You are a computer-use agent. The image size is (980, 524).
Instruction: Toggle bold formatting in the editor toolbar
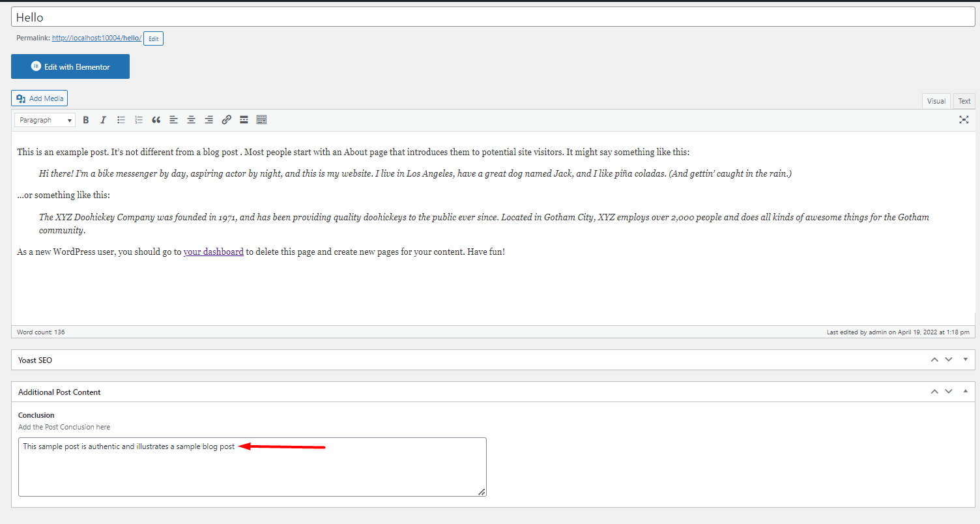tap(85, 119)
